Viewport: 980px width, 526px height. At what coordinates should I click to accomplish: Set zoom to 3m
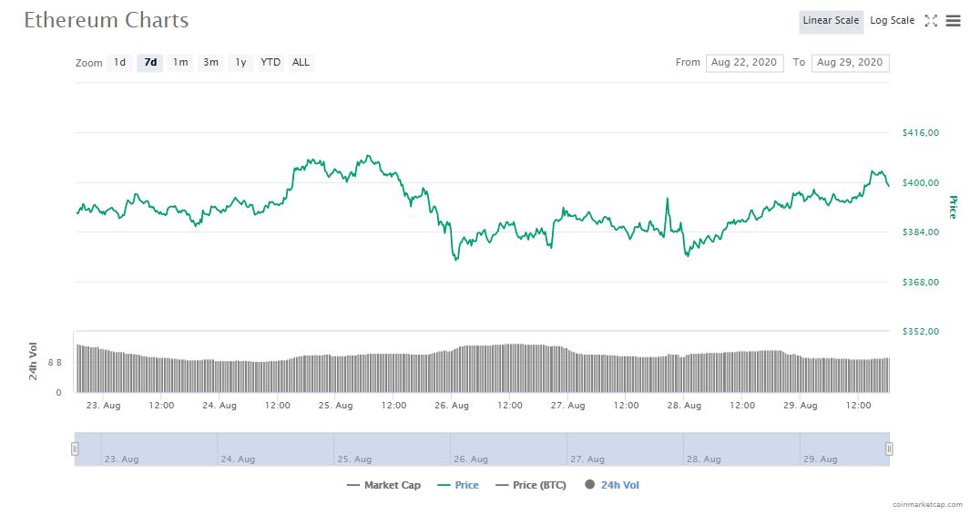coord(210,63)
